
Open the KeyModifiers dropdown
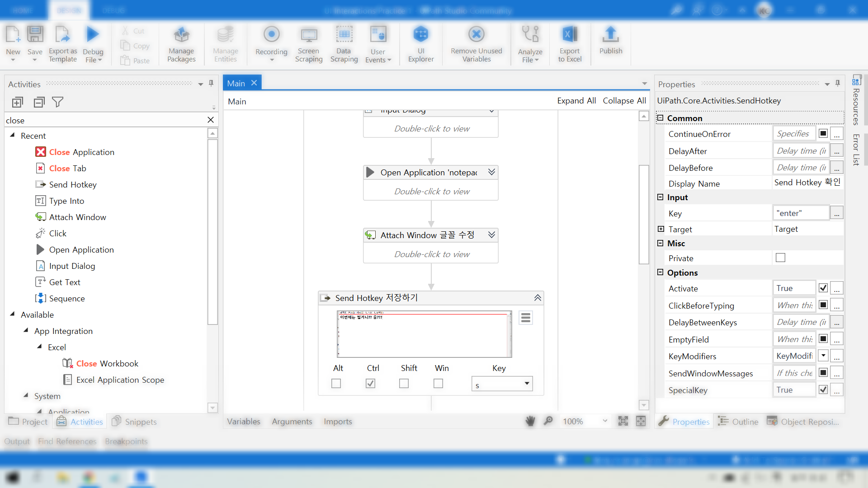[x=823, y=356]
